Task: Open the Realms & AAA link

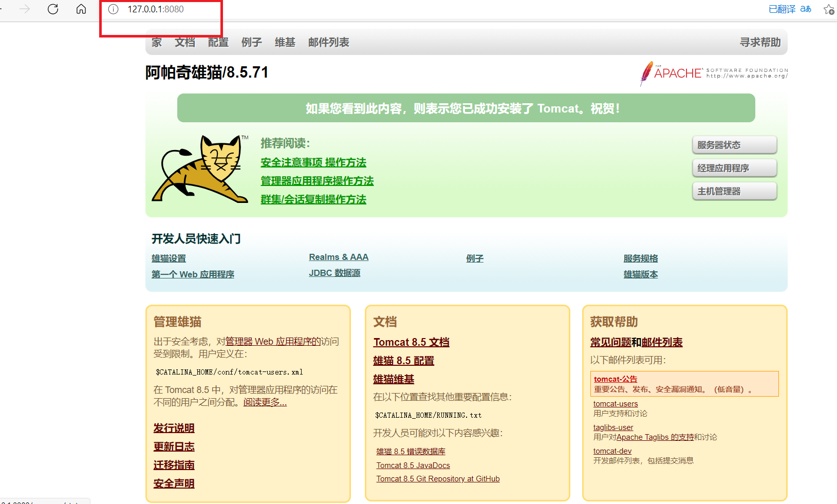Action: click(339, 257)
